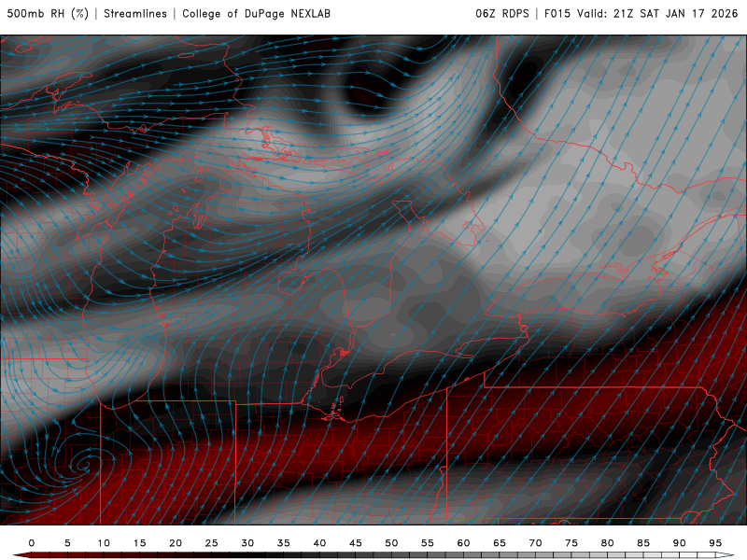Click the dark red low-humidity end of colorbar
The width and height of the screenshot is (747, 560).
tap(21, 555)
